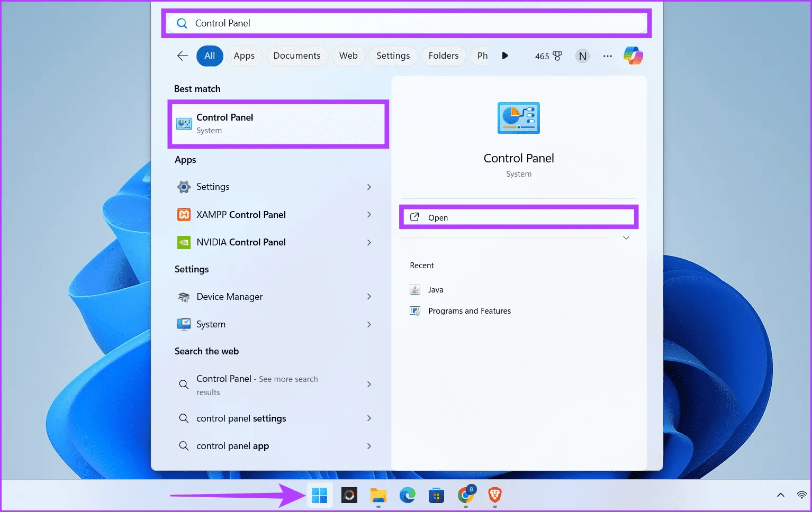Open Java from the Recent list

pos(436,290)
